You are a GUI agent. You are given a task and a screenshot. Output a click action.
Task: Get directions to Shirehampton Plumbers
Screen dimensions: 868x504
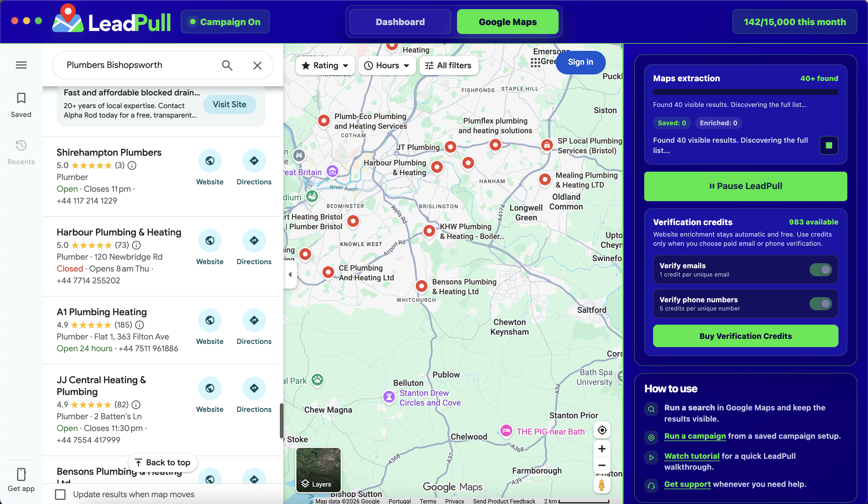pyautogui.click(x=254, y=161)
